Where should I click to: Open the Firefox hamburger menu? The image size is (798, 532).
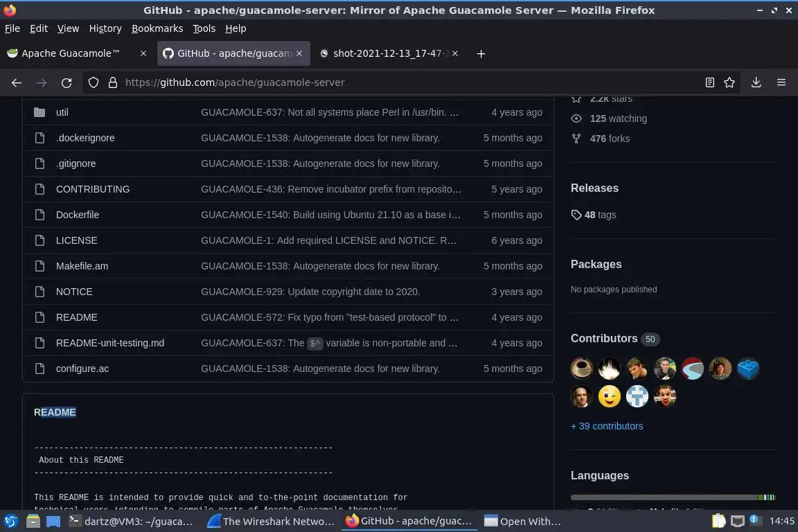coord(781,82)
